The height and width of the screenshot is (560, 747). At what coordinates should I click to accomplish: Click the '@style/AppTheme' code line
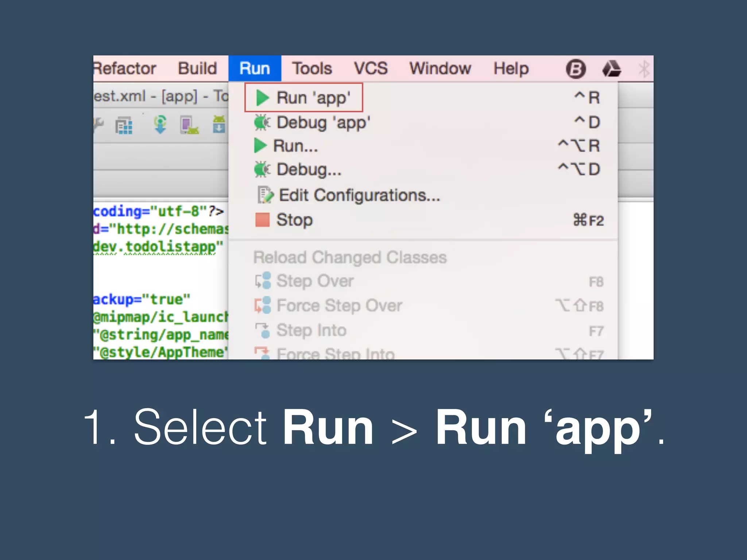click(161, 352)
